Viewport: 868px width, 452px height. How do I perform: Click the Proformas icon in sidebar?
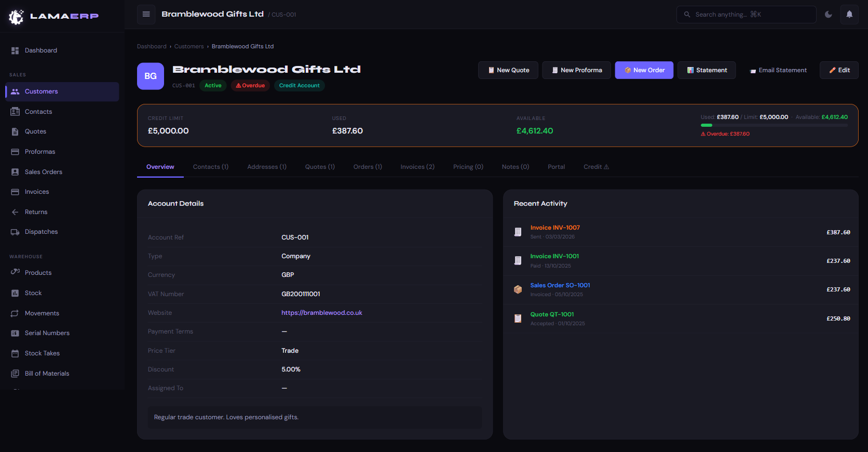15,152
